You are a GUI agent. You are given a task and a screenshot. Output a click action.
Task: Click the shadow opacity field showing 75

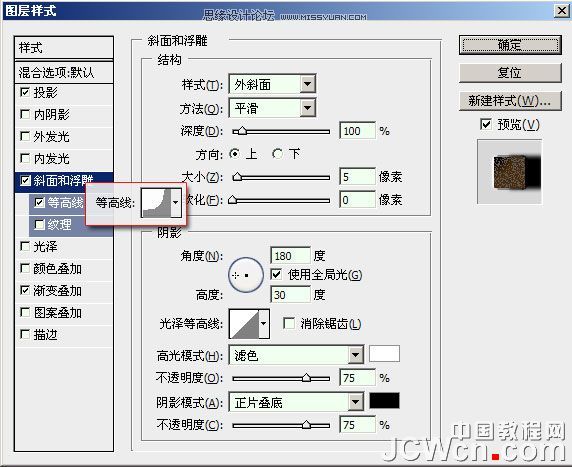358,425
